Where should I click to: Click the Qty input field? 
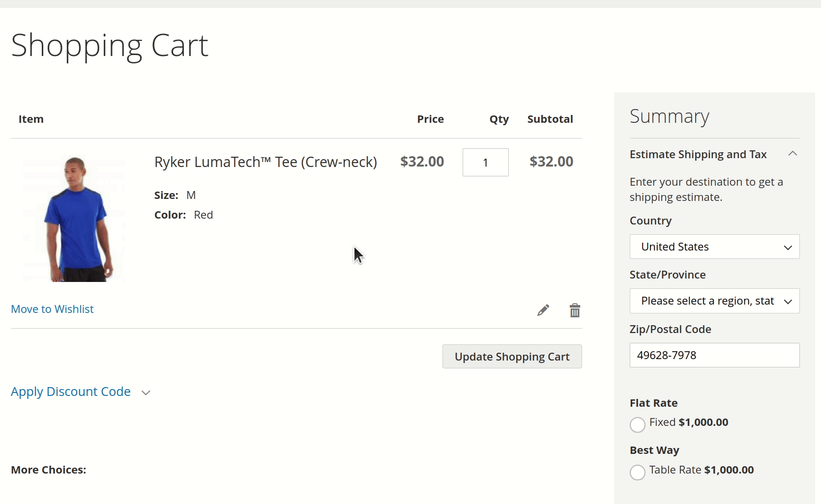(x=485, y=163)
